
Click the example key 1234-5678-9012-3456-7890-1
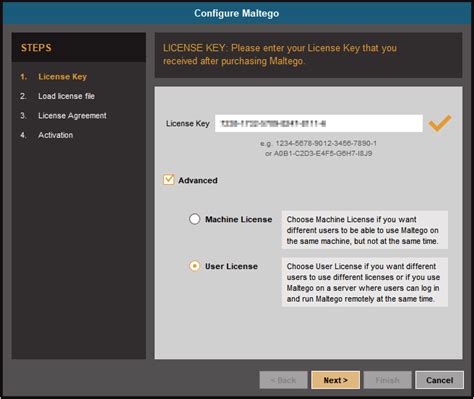click(x=326, y=143)
